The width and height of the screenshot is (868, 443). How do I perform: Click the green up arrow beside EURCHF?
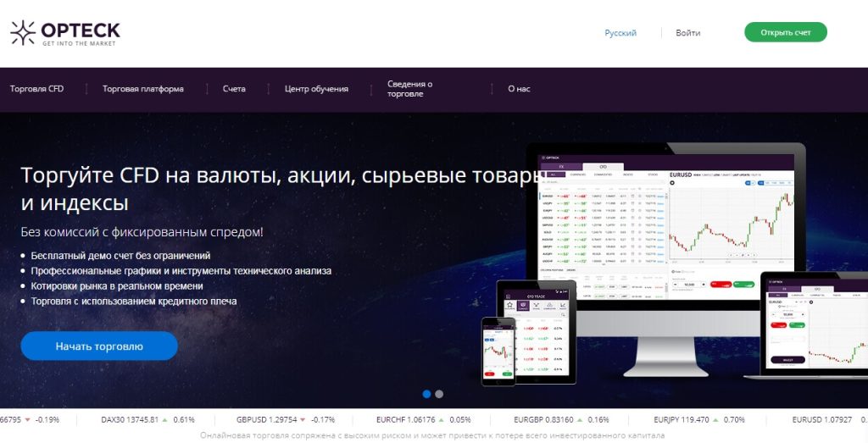[441, 419]
